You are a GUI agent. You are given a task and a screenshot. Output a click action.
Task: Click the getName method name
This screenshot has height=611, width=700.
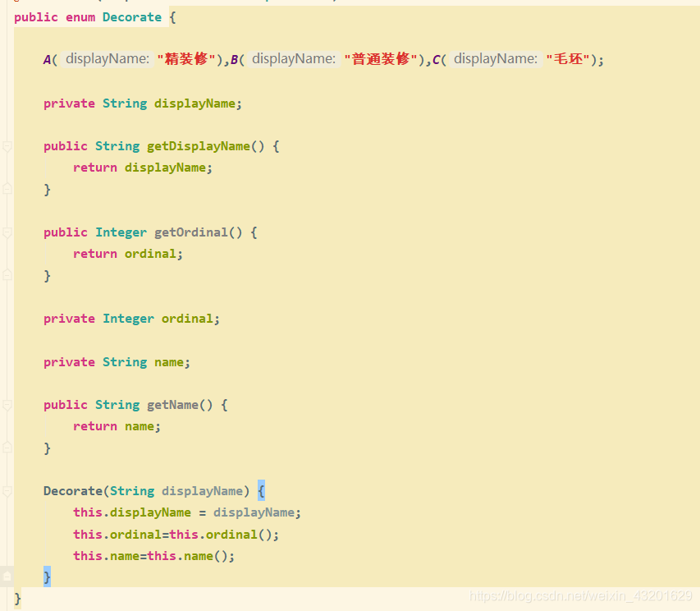click(173, 405)
